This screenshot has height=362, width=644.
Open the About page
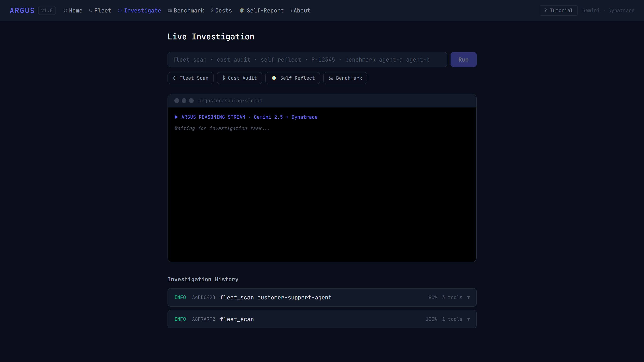(300, 10)
